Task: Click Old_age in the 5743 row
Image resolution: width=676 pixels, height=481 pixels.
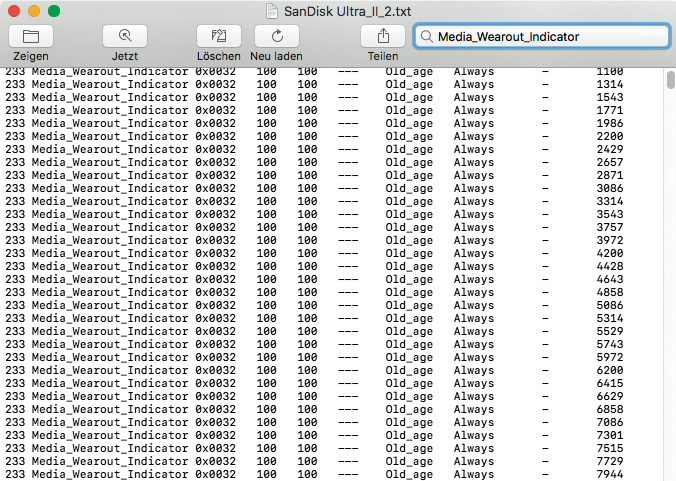Action: 409,344
